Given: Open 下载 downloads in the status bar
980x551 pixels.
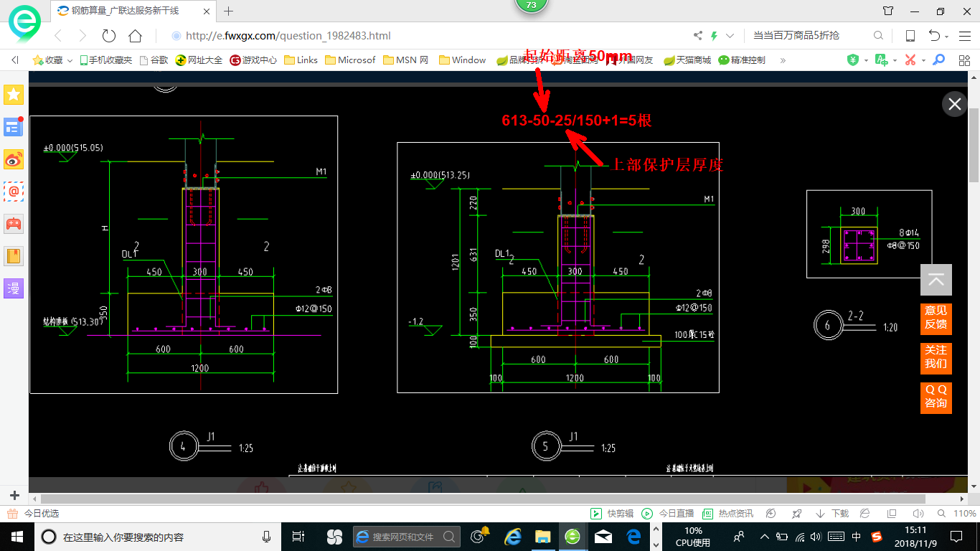Looking at the screenshot, I should [832, 514].
